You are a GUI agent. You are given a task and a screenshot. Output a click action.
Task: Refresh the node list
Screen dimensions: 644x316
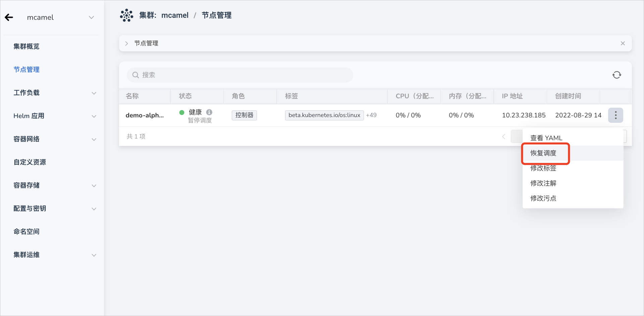(617, 75)
